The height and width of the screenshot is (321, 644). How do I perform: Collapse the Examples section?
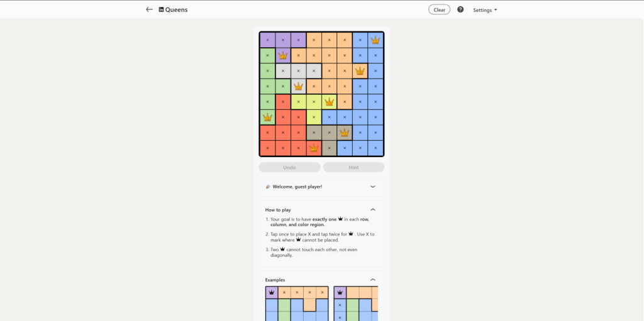372,280
